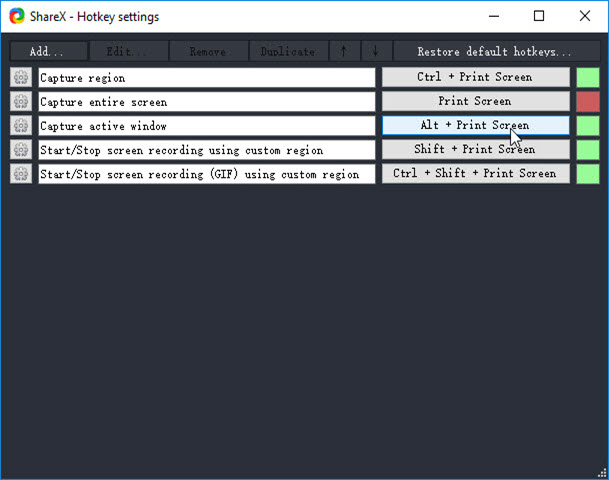
Task: Click the resize grip in the bottom-right corner
Action: click(602, 473)
